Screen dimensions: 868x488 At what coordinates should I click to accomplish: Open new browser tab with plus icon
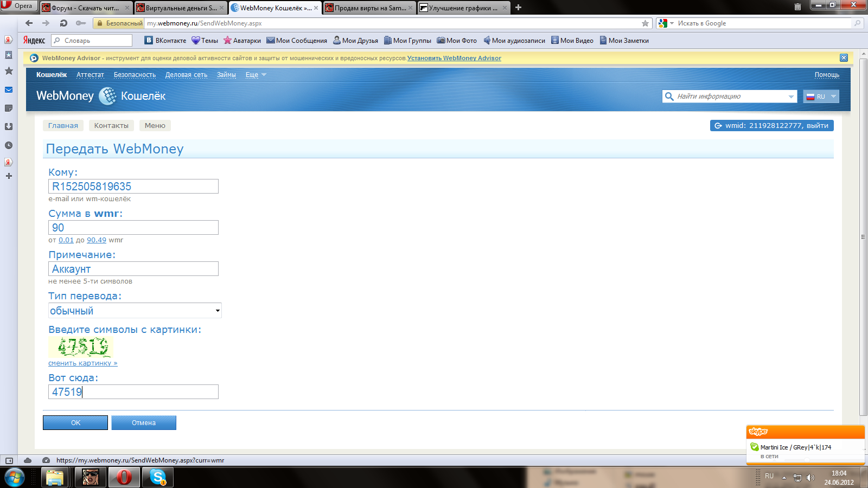518,8
